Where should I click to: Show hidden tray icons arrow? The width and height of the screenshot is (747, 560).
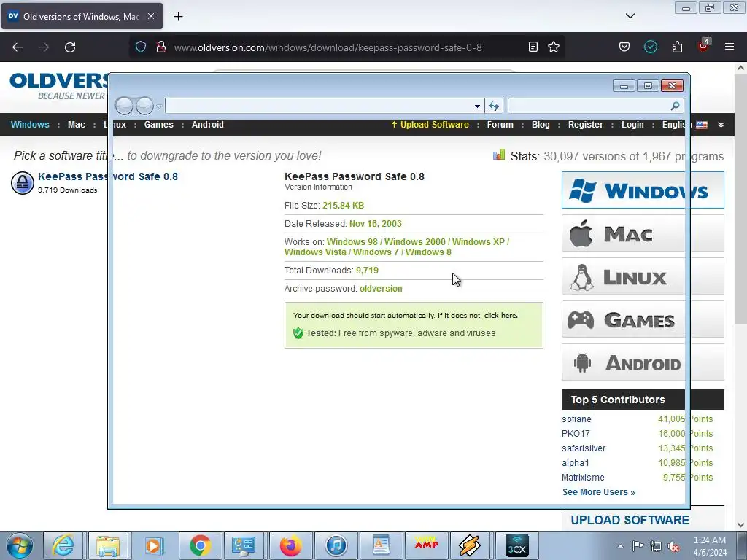point(620,546)
